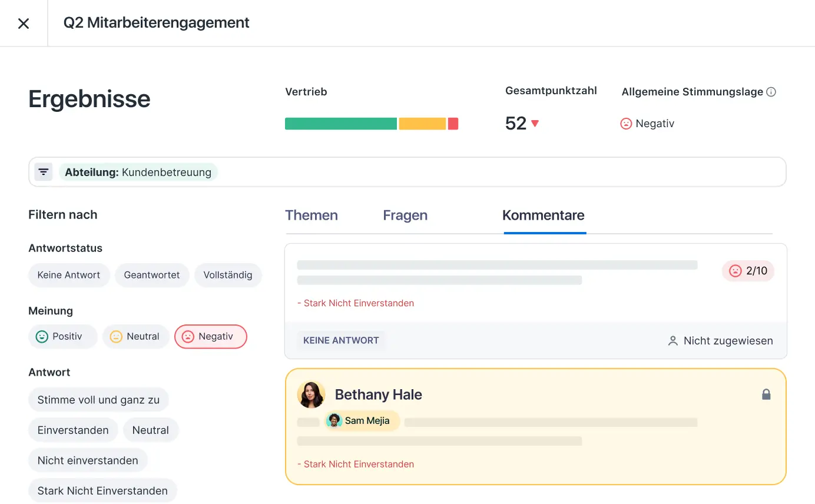Click the info icon beside Allgemeine Stimmungslage
The image size is (815, 504).
click(771, 92)
